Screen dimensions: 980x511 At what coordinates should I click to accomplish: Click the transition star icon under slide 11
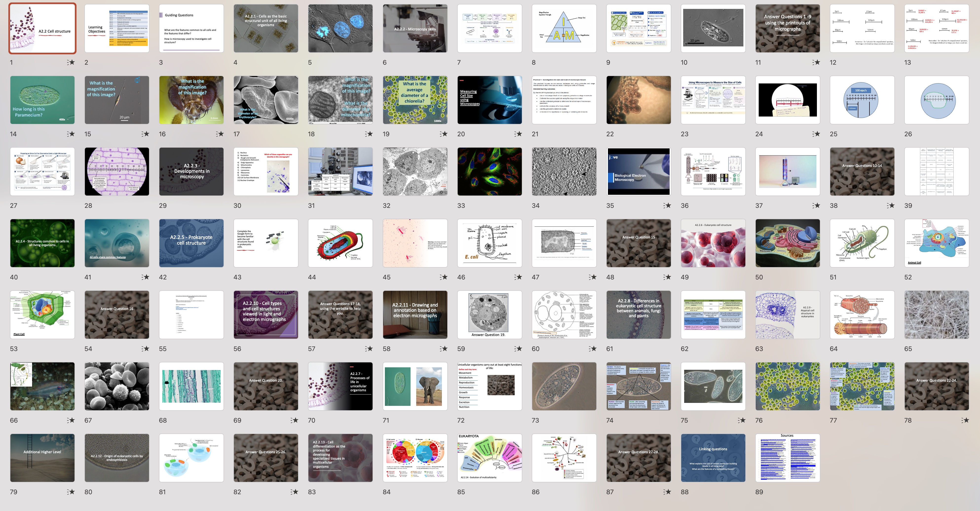point(816,62)
